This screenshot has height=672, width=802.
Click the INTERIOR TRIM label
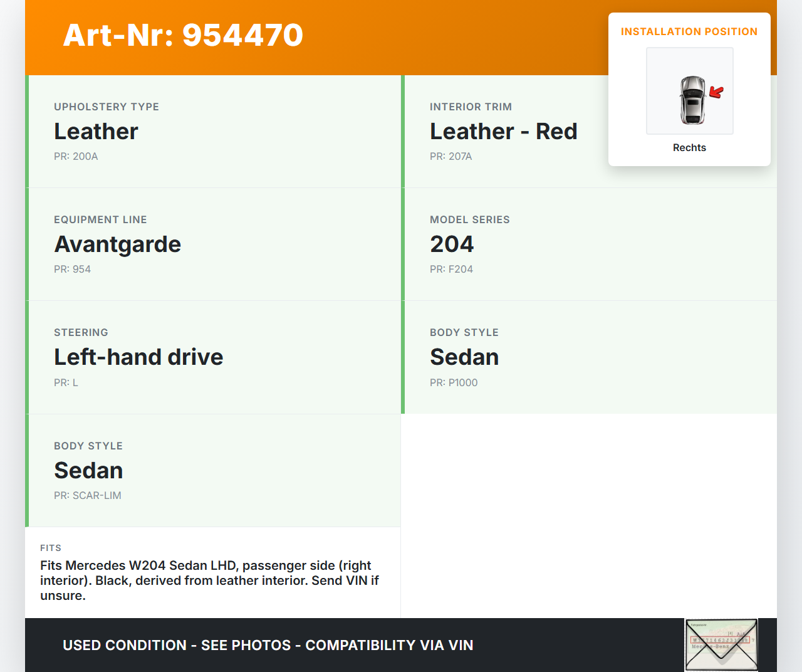tap(471, 107)
